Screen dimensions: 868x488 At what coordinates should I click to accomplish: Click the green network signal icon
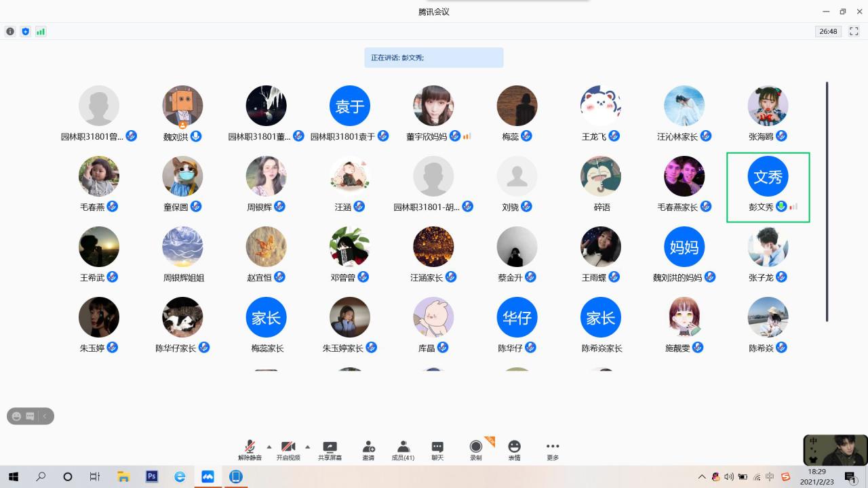pyautogui.click(x=41, y=31)
